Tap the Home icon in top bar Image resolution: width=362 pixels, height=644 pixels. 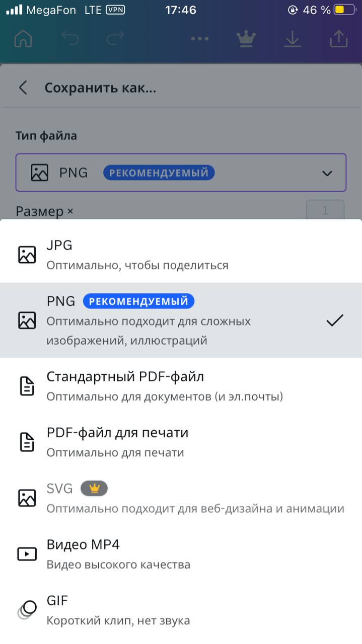coord(23,39)
